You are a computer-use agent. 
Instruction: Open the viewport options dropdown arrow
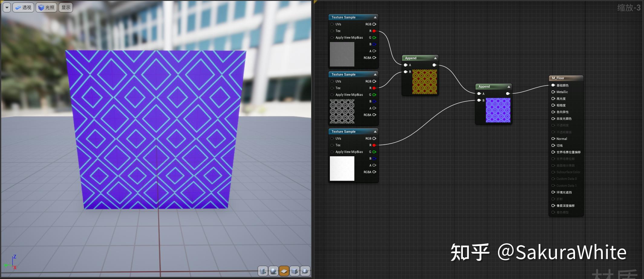(x=7, y=7)
